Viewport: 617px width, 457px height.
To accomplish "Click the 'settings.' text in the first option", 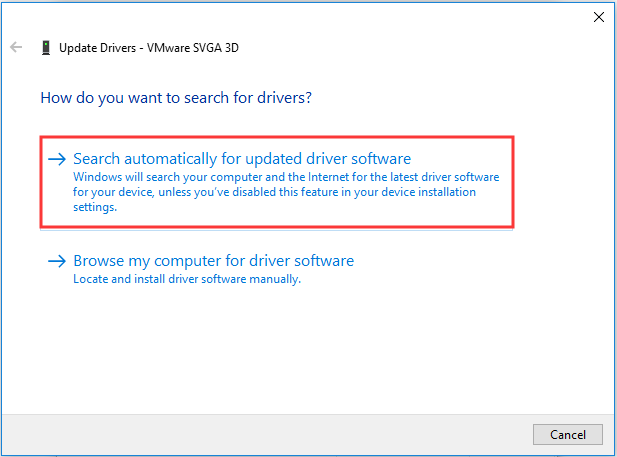I will 95,207.
